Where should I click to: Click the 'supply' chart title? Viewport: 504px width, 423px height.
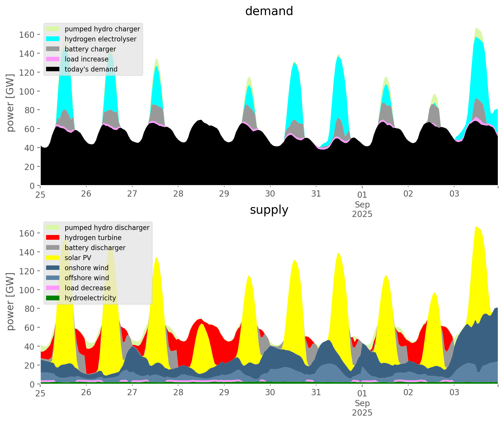click(269, 210)
